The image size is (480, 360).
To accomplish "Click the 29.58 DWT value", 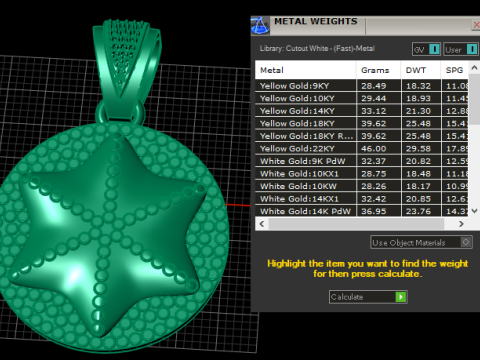I will click(418, 149).
